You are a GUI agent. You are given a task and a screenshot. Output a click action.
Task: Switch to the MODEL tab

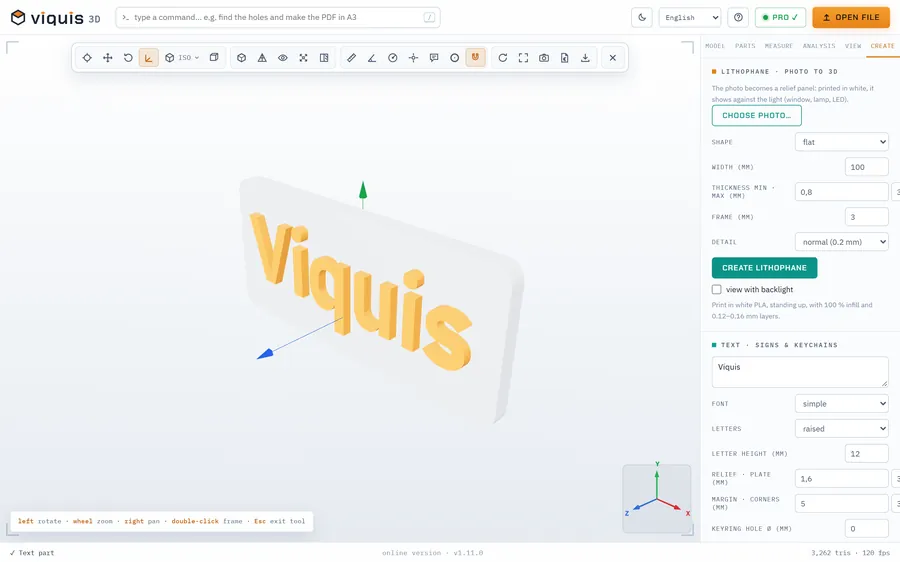click(x=715, y=46)
